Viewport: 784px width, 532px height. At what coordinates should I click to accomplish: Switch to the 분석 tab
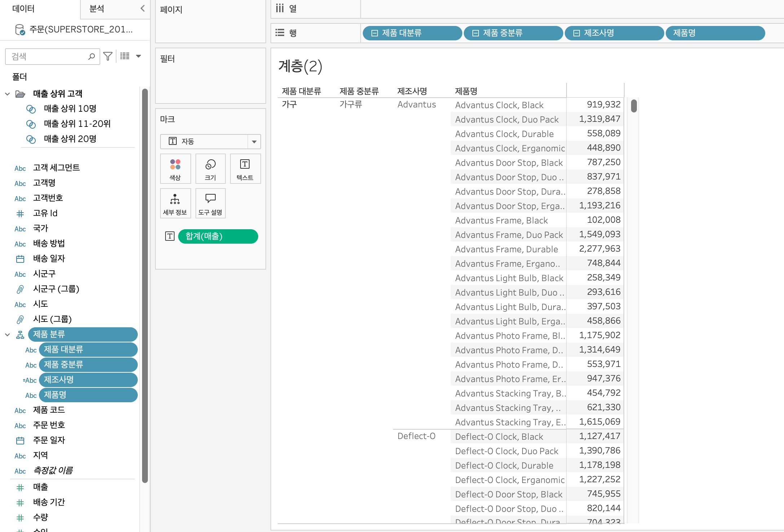[x=97, y=9]
